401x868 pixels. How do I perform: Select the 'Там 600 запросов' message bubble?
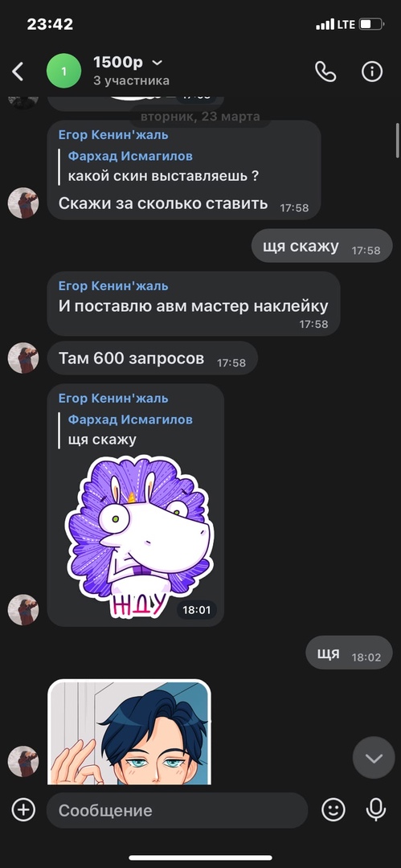[x=153, y=359]
